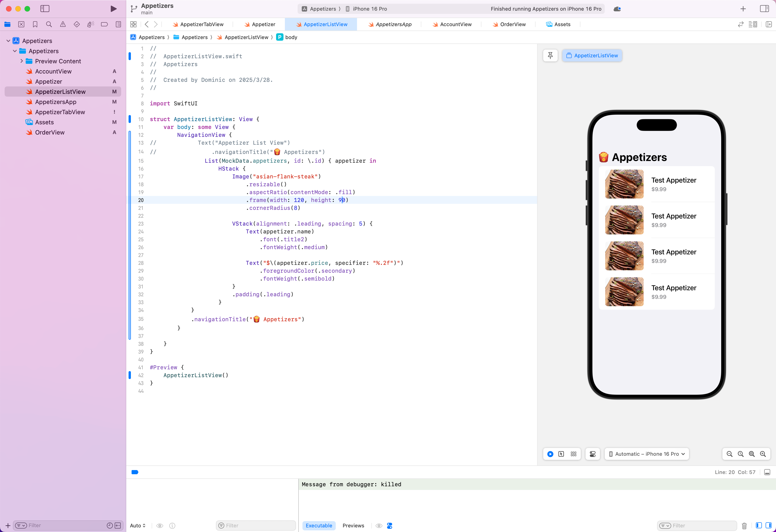This screenshot has height=532, width=776.
Task: Expand the Preview Content folder
Action: (22, 61)
